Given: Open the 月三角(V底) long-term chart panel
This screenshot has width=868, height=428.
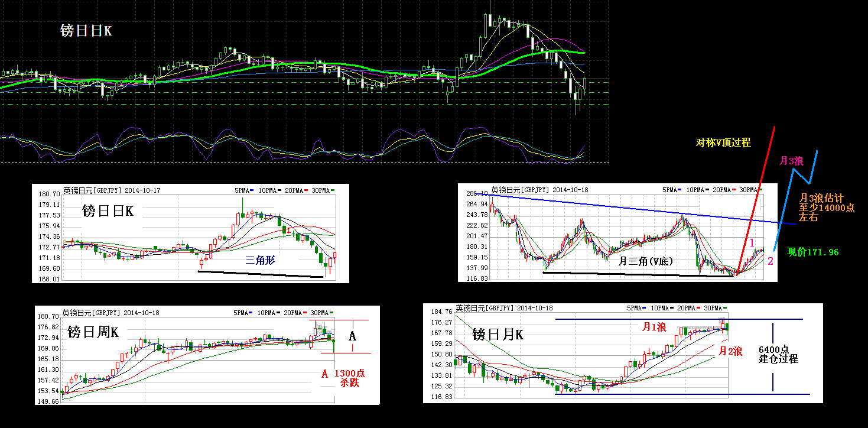Looking at the screenshot, I should [617, 232].
